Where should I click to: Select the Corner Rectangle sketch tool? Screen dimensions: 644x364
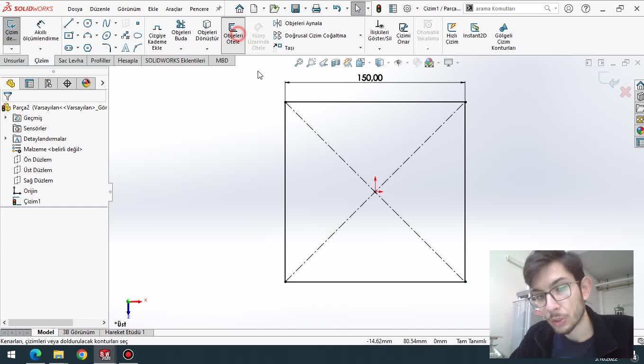[69, 36]
